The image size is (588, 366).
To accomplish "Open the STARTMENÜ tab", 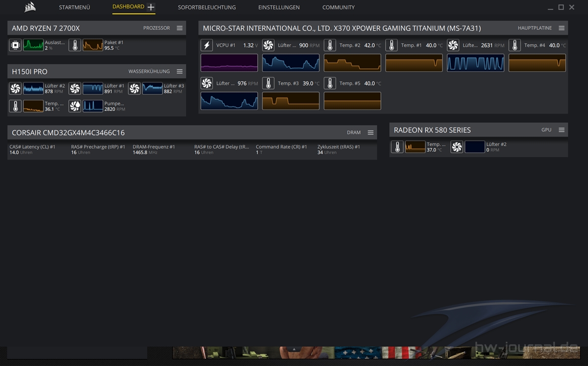I will click(x=74, y=7).
